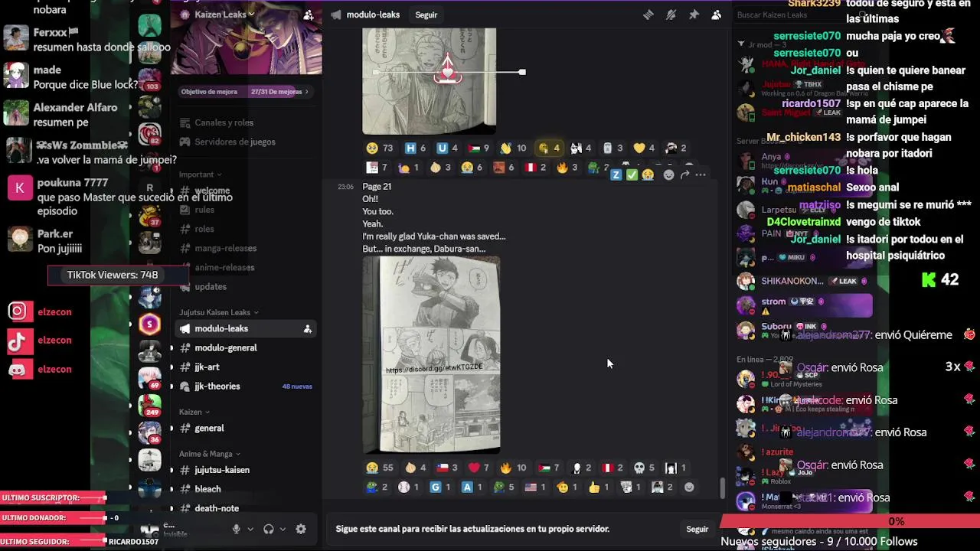Toggle headphones deafen in user panel
The image size is (980, 551).
[269, 529]
